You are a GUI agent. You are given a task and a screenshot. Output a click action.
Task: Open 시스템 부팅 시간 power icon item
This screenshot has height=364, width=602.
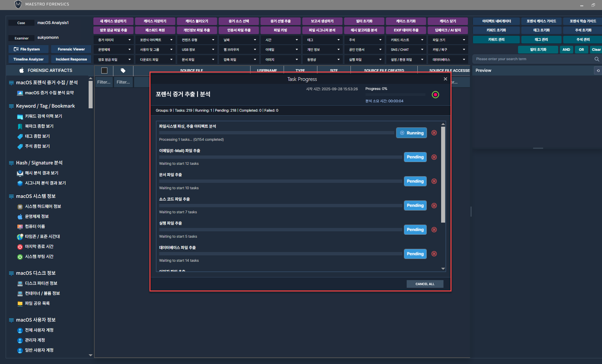pos(20,257)
